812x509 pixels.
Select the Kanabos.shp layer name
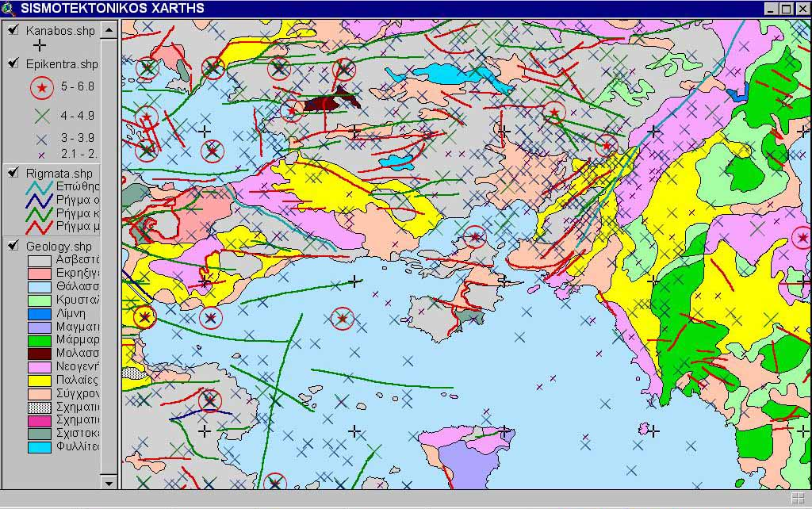pyautogui.click(x=60, y=31)
